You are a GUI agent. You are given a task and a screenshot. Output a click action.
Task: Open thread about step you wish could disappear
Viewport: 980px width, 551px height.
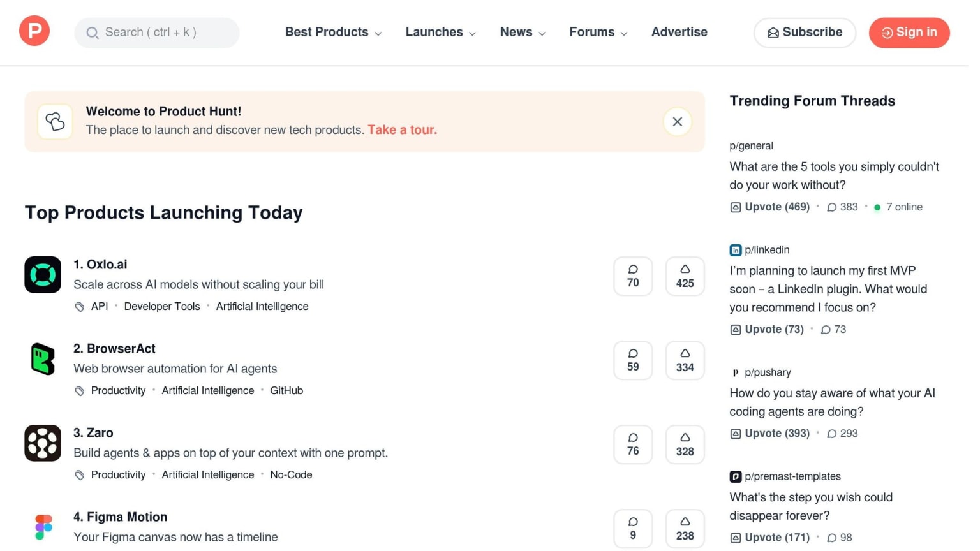(x=811, y=506)
